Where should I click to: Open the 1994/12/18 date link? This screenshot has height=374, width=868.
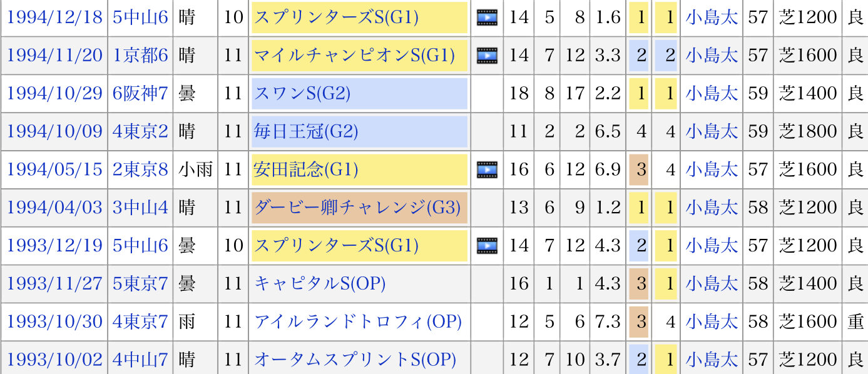tap(54, 18)
